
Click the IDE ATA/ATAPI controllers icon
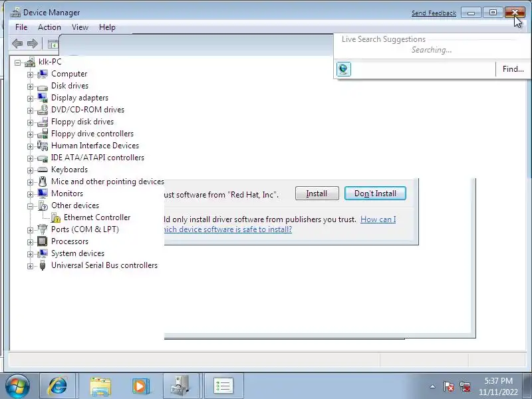(x=43, y=158)
